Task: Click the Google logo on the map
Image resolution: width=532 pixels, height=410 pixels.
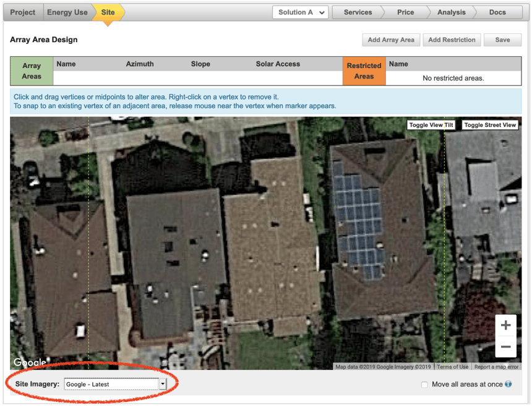Action: coord(29,362)
